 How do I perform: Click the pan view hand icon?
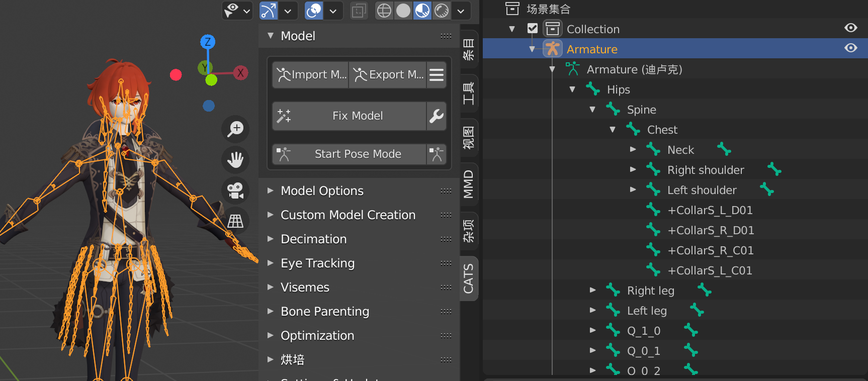[235, 160]
